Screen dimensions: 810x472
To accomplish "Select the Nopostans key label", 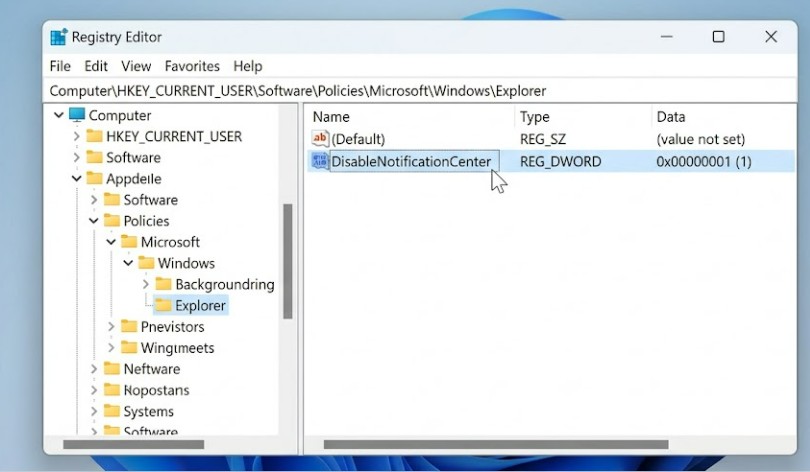I will (157, 390).
